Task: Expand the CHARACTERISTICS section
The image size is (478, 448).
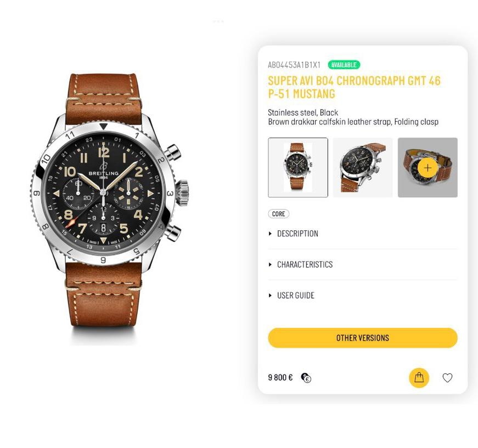Action: tap(362, 264)
